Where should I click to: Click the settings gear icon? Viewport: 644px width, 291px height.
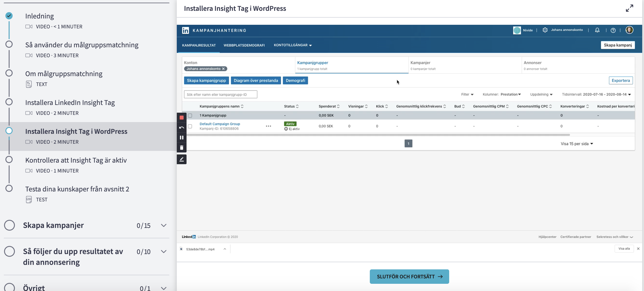(545, 30)
